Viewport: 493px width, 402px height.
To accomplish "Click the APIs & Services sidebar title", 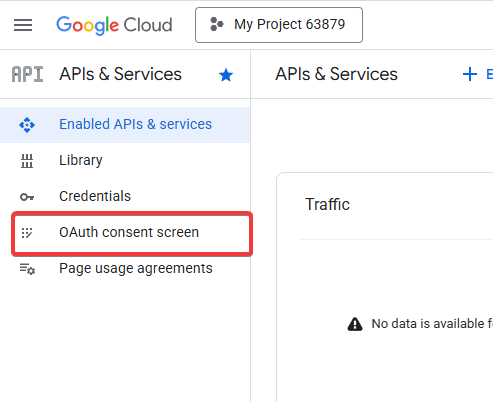I will [120, 74].
